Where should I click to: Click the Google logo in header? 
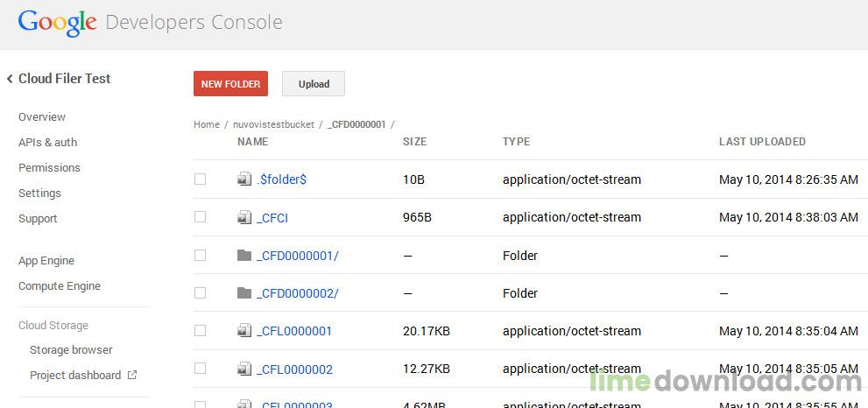tap(58, 23)
